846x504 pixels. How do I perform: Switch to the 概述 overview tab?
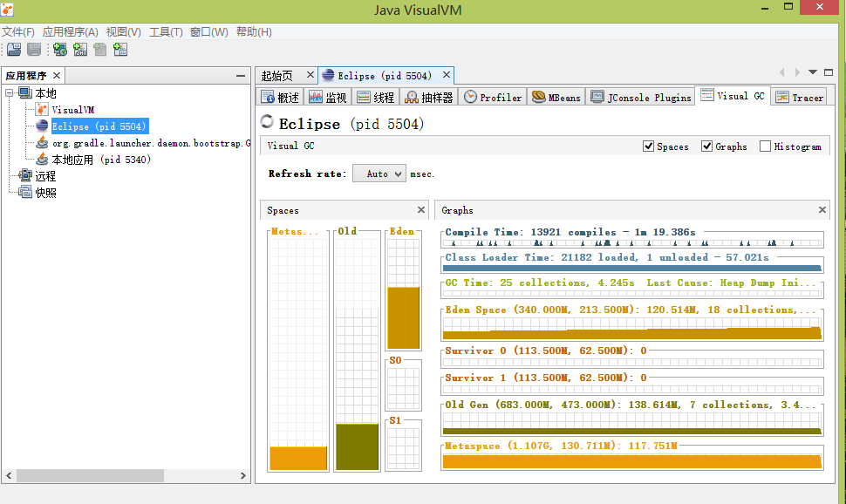280,97
